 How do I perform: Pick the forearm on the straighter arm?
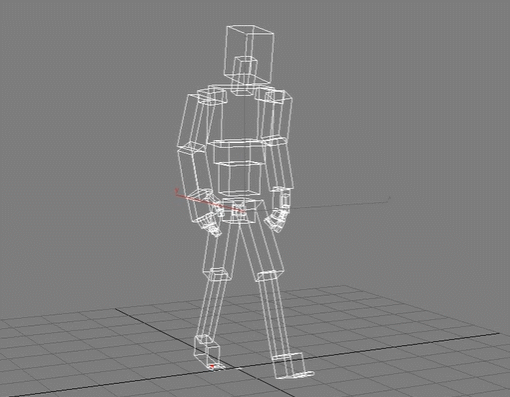[x=279, y=165]
